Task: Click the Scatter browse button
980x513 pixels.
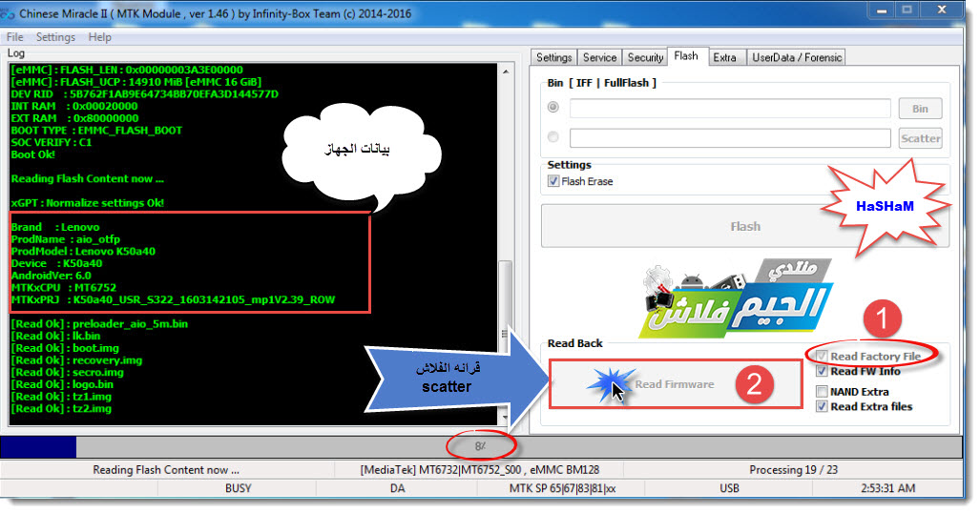Action: tap(920, 138)
